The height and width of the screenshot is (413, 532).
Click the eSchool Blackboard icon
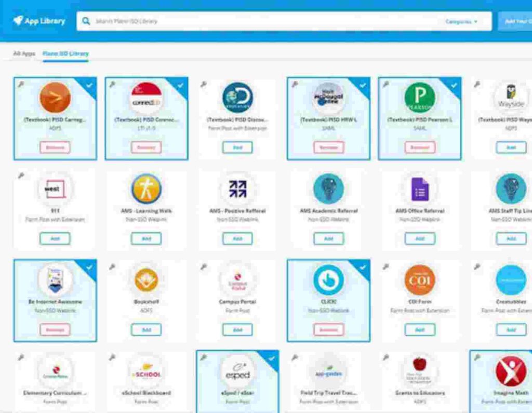(146, 371)
